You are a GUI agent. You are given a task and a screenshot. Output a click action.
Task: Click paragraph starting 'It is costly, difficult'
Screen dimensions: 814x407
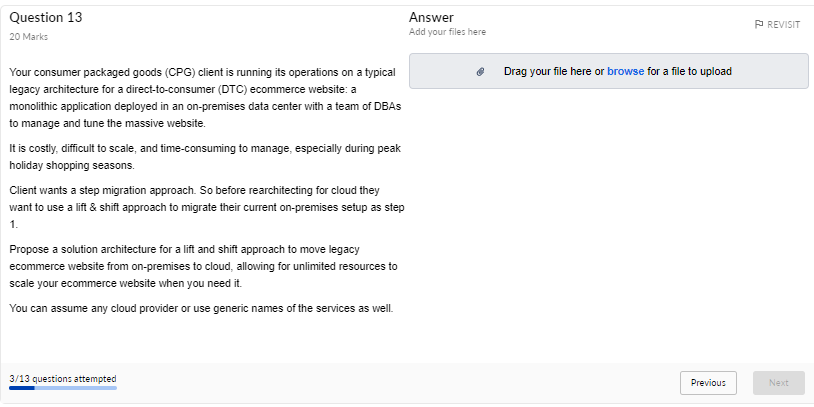click(x=205, y=157)
